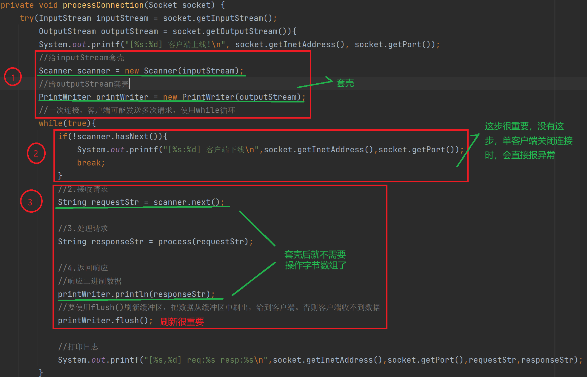Click the printWriter.flush() call
The height and width of the screenshot is (377, 588).
coord(103,321)
